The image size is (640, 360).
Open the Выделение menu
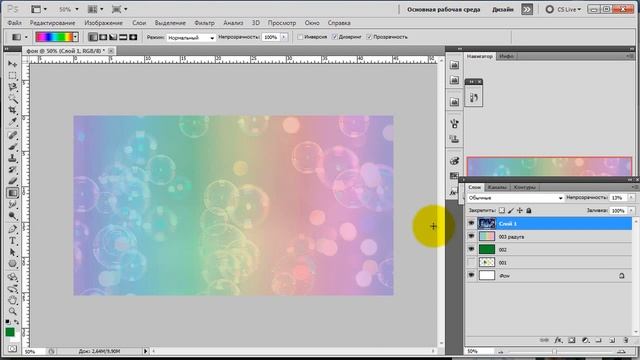click(x=170, y=23)
